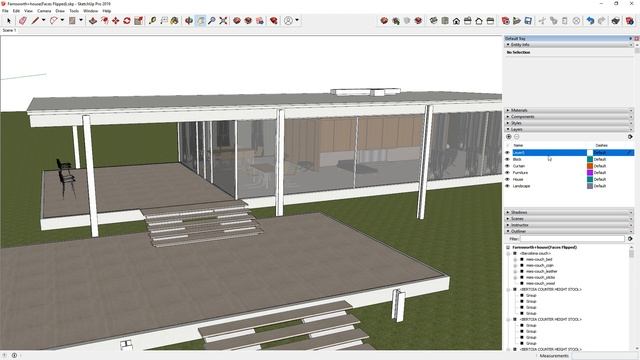The width and height of the screenshot is (640, 360).
Task: Select the Rectangle shape tool
Action: [72, 20]
